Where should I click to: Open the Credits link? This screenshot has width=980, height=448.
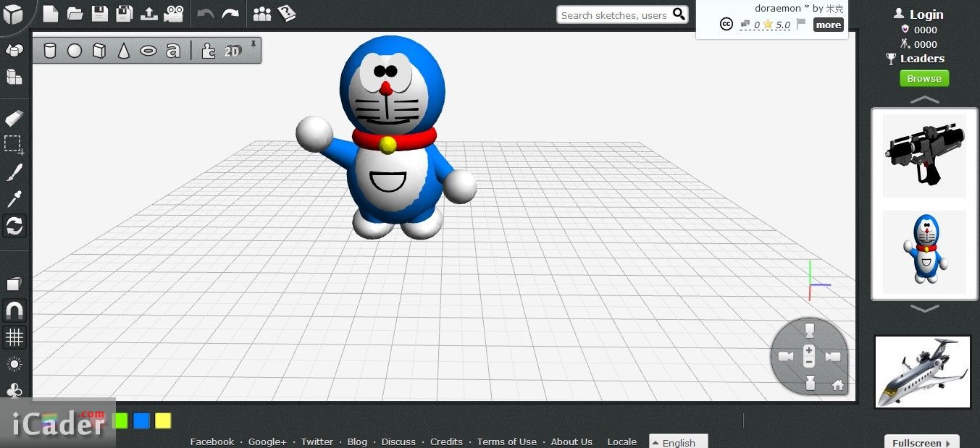click(x=446, y=441)
